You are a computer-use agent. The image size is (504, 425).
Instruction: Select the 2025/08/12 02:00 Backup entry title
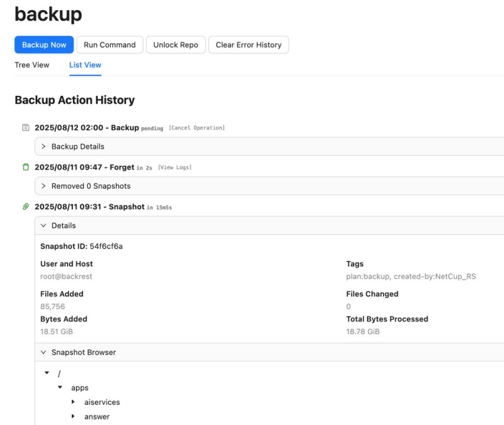point(87,128)
